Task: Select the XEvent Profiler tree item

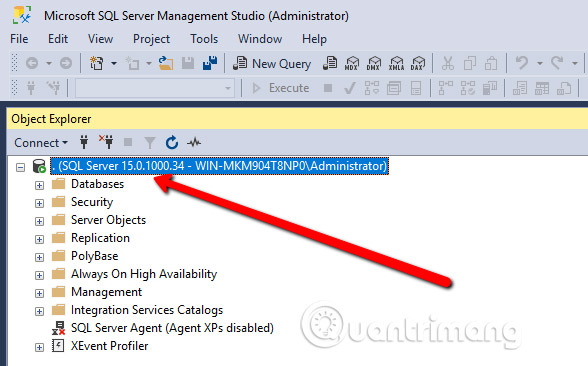Action: (110, 346)
